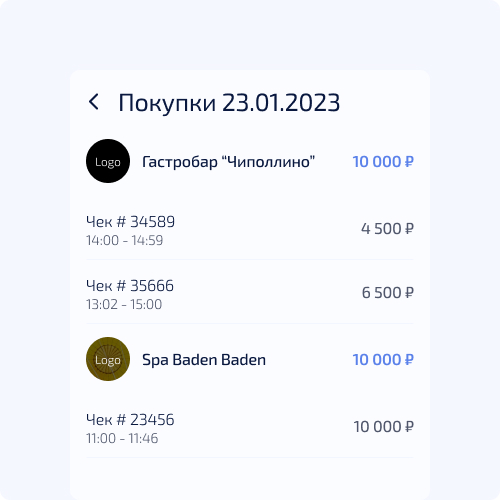Open the black Гастробар Чиполлино logo
Image resolution: width=500 pixels, height=500 pixels.
point(108,161)
